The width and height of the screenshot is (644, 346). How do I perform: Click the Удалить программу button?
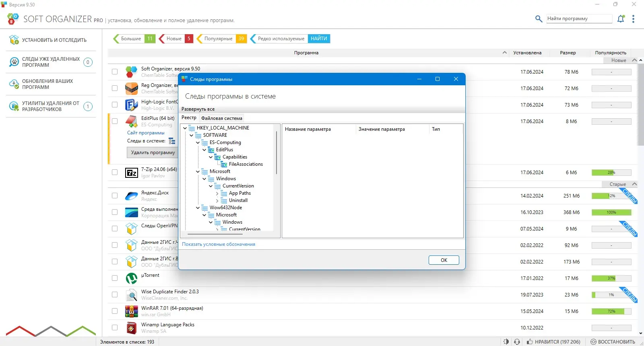[153, 152]
